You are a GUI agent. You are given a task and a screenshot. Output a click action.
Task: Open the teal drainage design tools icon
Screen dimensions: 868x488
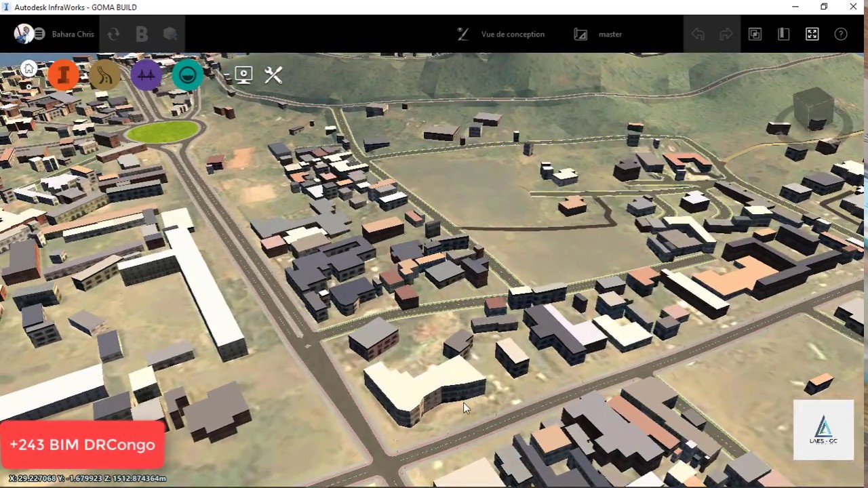(x=188, y=75)
